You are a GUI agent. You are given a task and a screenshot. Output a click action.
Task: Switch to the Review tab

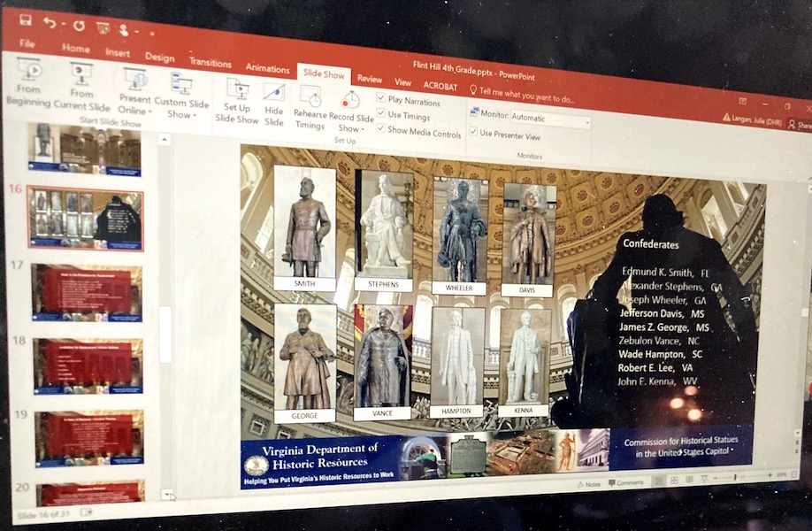click(x=369, y=78)
